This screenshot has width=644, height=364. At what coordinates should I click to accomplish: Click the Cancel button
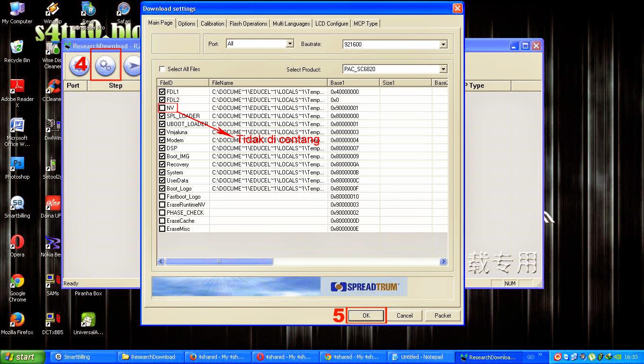(404, 316)
